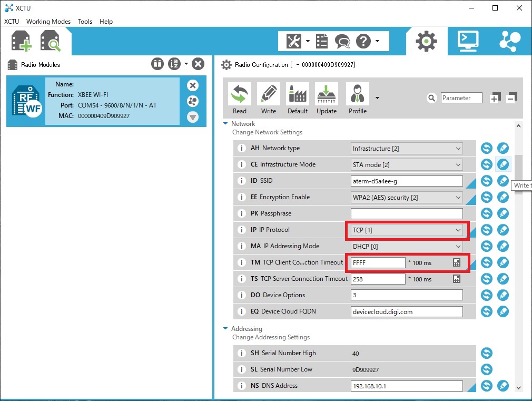Click the Add radio module icon

pyautogui.click(x=22, y=41)
